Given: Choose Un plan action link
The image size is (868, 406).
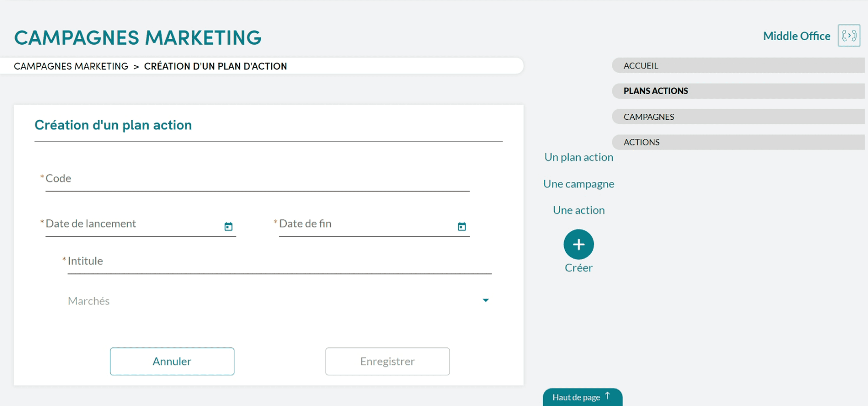Looking at the screenshot, I should [578, 158].
